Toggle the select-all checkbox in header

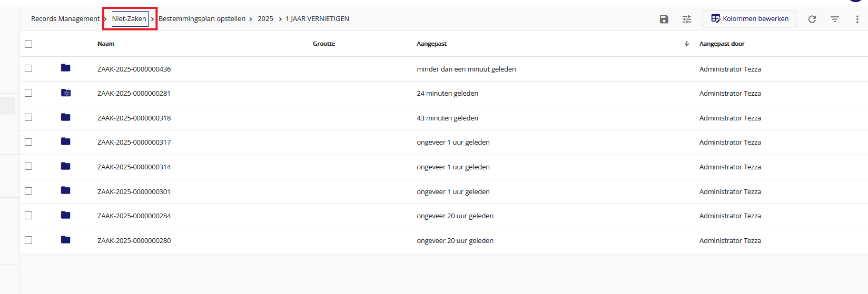click(28, 44)
